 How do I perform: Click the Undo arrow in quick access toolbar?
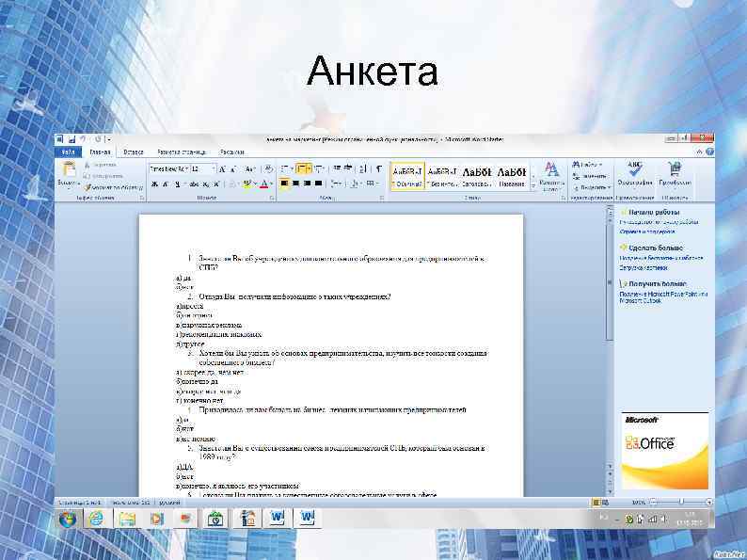tap(83, 139)
